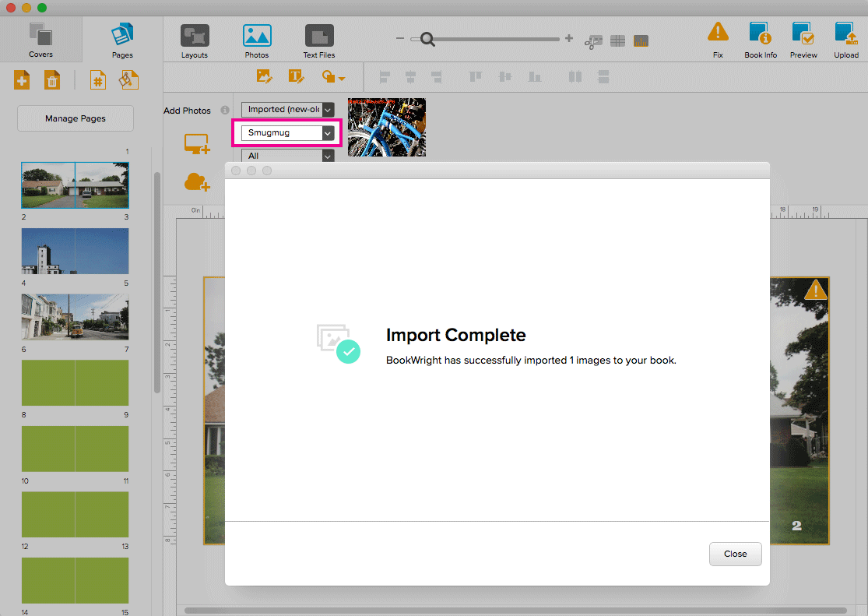
Task: Click the align top edges icon
Action: [476, 76]
